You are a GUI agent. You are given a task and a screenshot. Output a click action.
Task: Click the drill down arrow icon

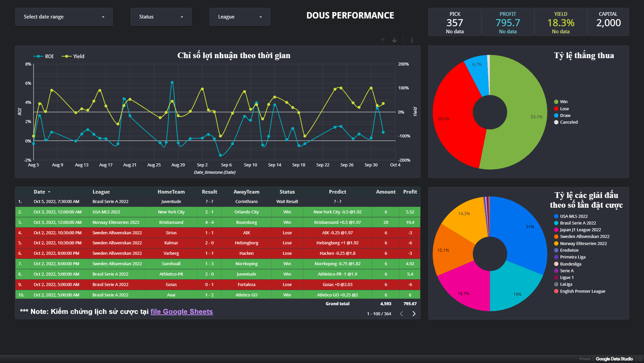(394, 40)
